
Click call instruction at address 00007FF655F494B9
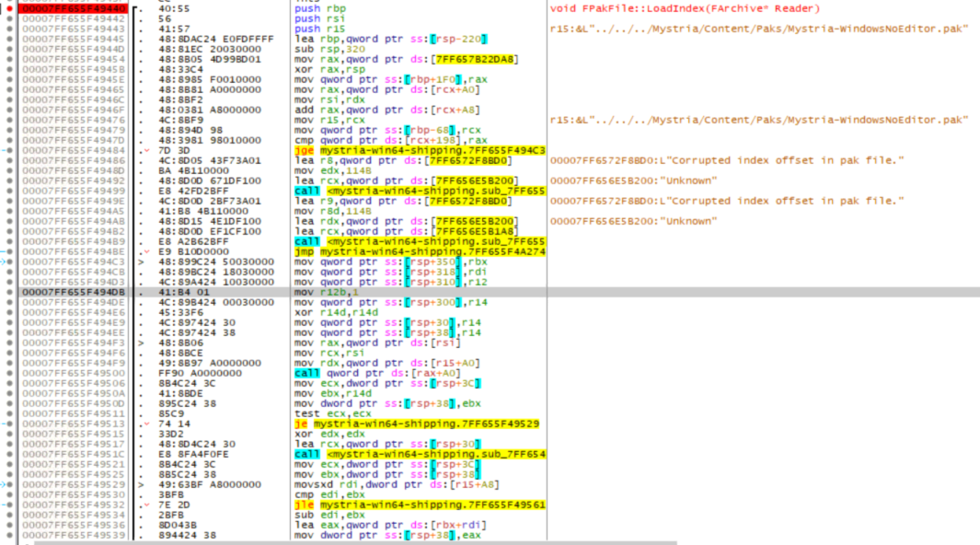tap(420, 242)
